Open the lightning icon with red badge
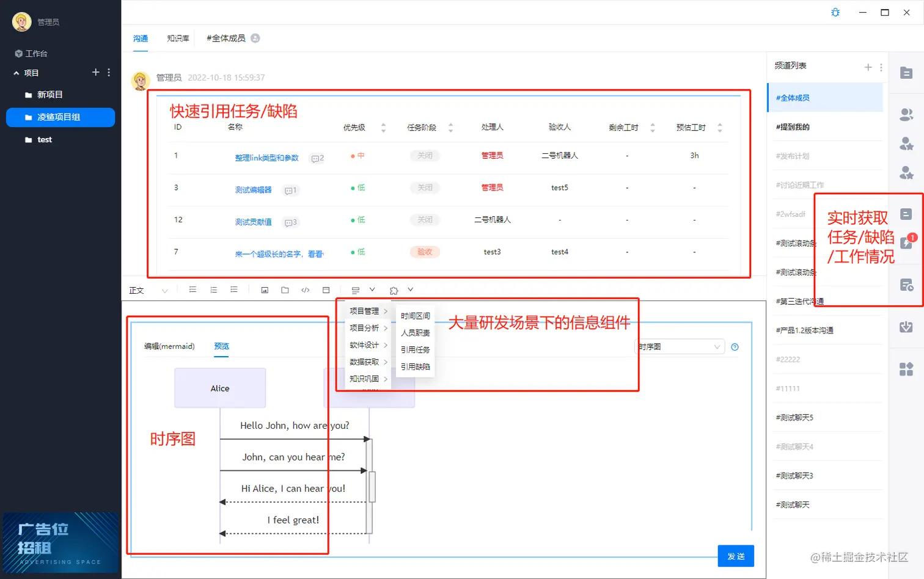 (x=907, y=242)
